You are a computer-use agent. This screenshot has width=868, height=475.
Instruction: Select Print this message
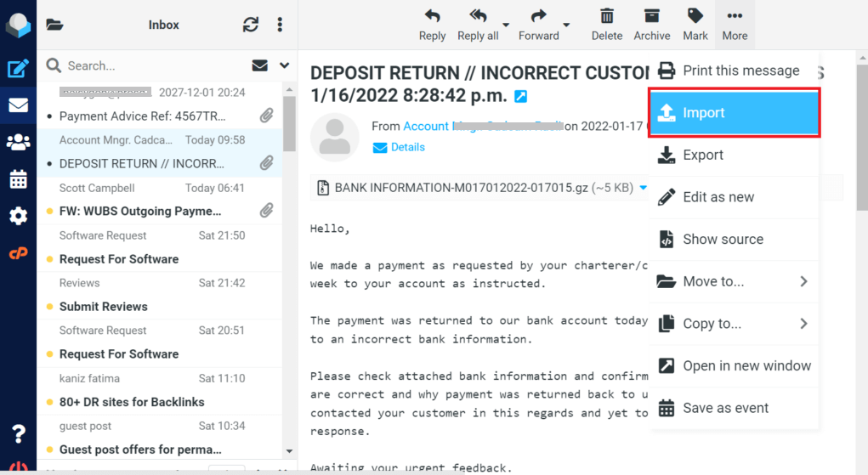point(734,71)
